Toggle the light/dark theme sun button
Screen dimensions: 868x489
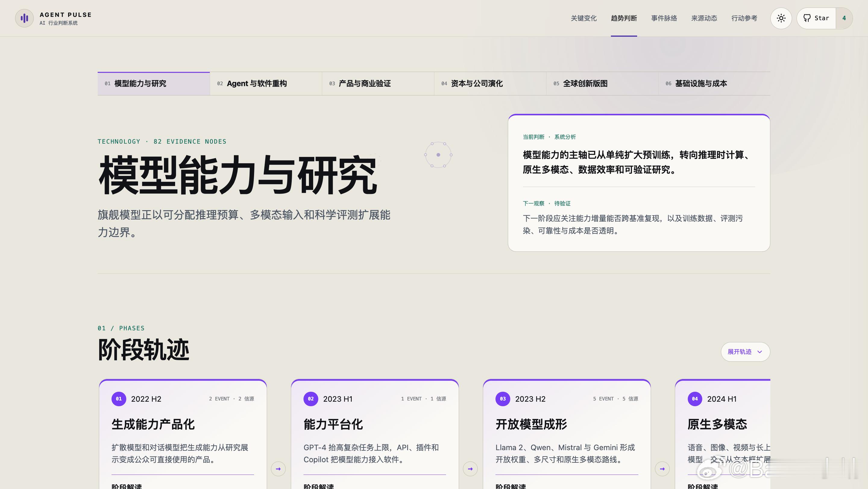pos(781,18)
